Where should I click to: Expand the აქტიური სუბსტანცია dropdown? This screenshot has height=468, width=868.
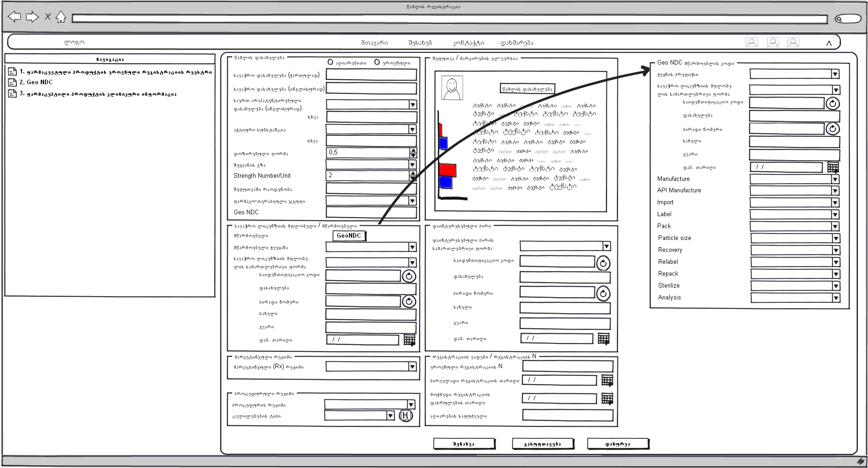point(412,130)
